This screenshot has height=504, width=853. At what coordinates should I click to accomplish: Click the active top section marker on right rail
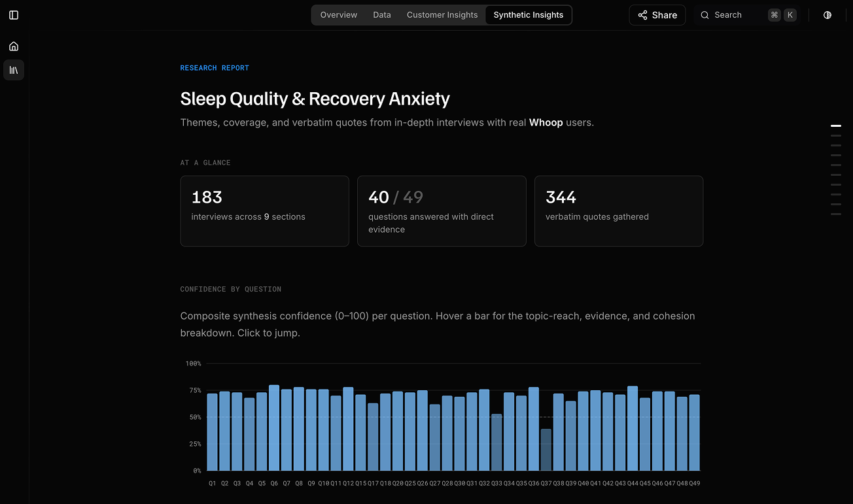point(836,126)
